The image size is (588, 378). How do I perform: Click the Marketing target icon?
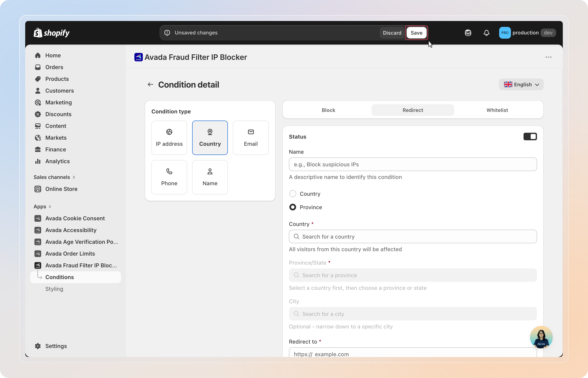click(x=38, y=102)
